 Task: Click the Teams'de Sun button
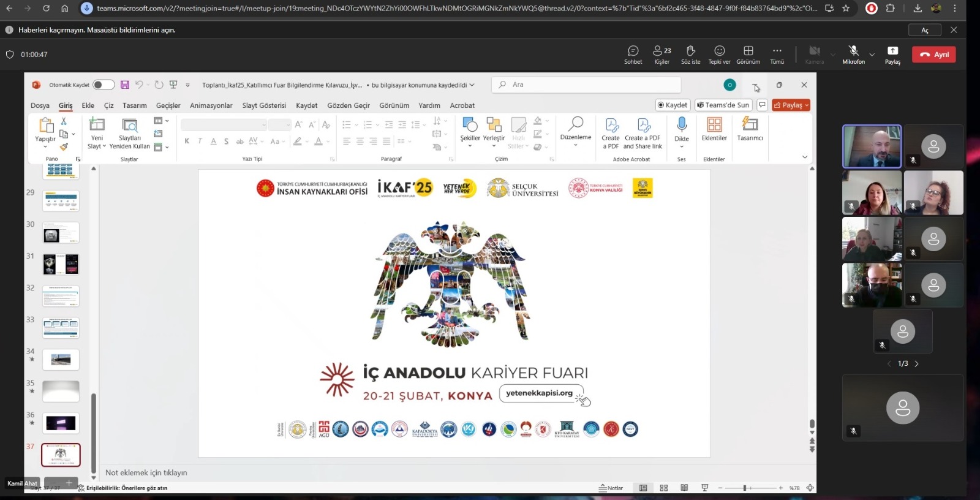(723, 105)
